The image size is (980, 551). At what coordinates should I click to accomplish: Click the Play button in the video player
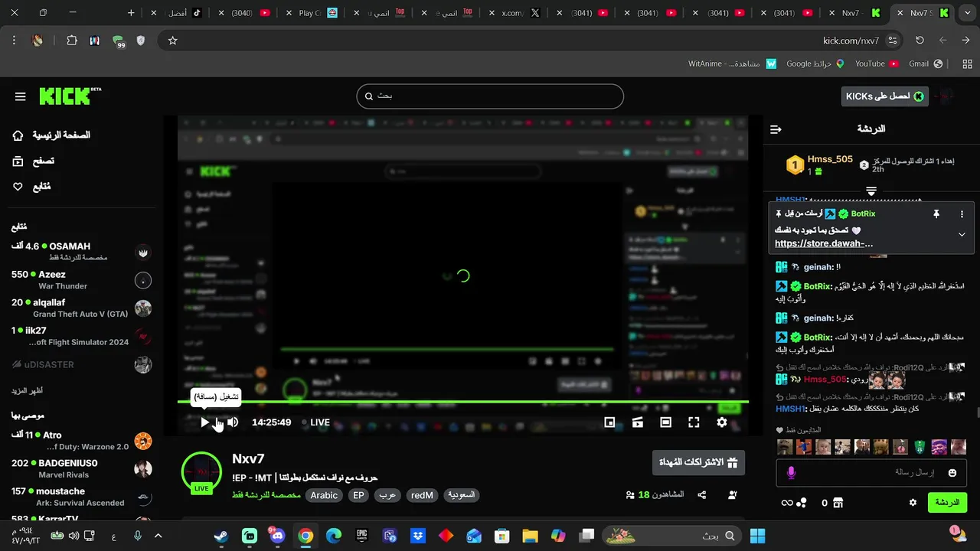[x=204, y=422]
